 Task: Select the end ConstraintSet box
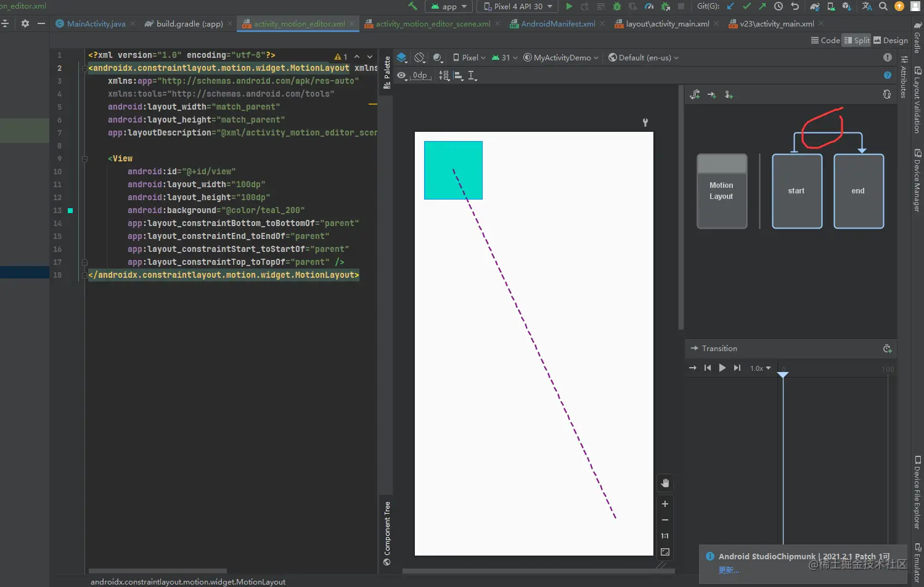click(859, 191)
